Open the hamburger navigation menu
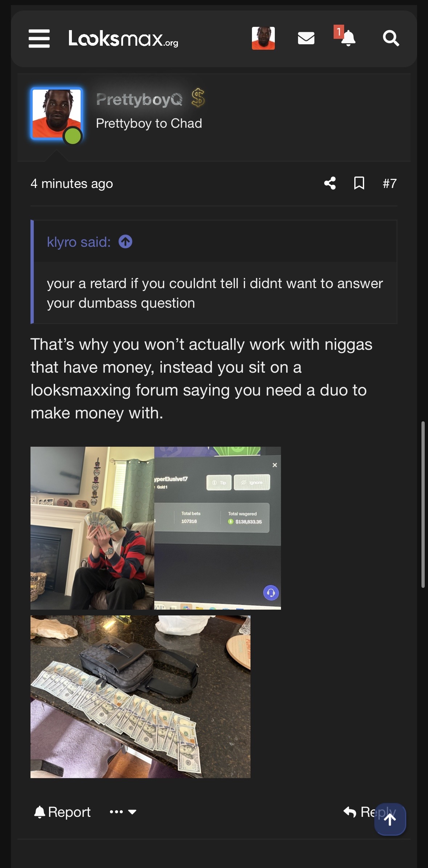The image size is (428, 868). click(x=39, y=38)
